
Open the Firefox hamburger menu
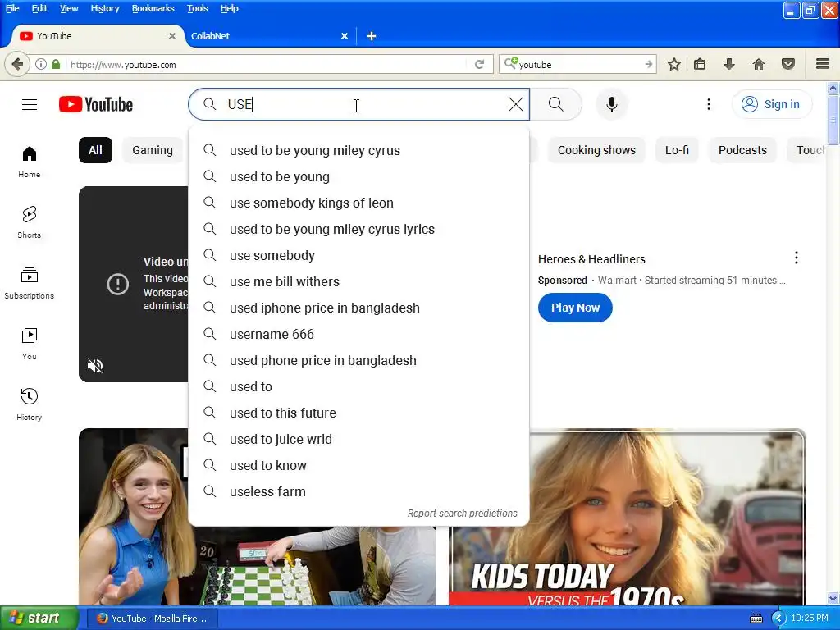(823, 64)
